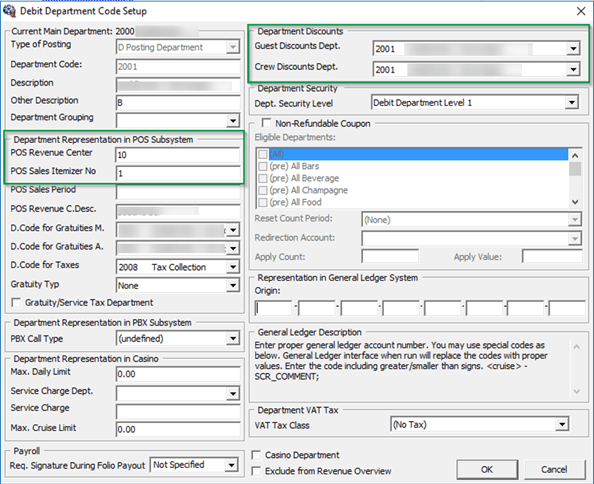Click the Max. Daily Limit field

pos(178,374)
